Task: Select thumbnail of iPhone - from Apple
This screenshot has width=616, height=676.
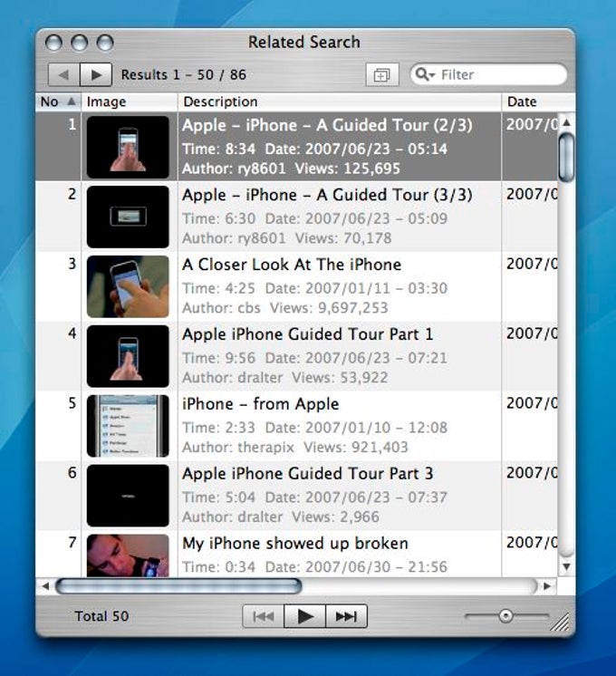Action: click(128, 426)
